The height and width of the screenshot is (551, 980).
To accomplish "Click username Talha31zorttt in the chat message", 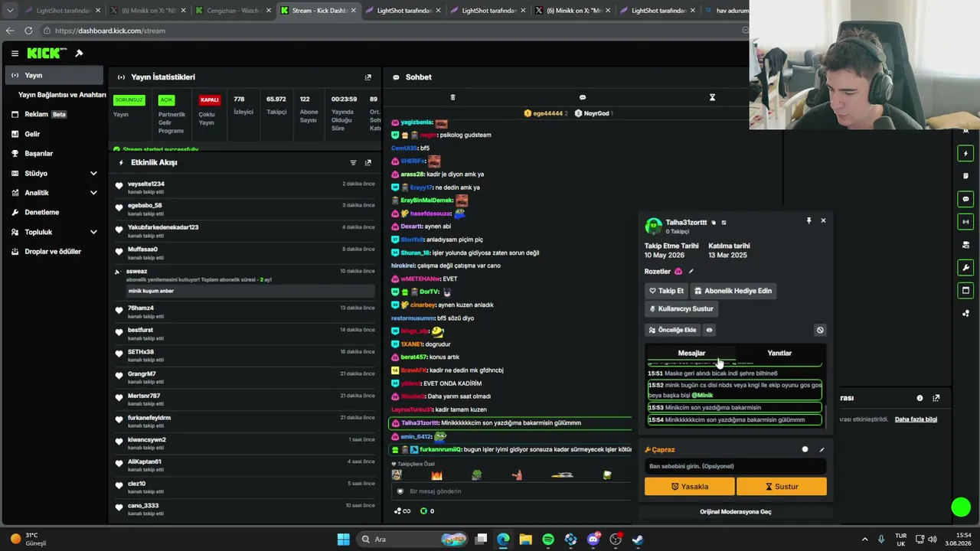I will click(420, 423).
